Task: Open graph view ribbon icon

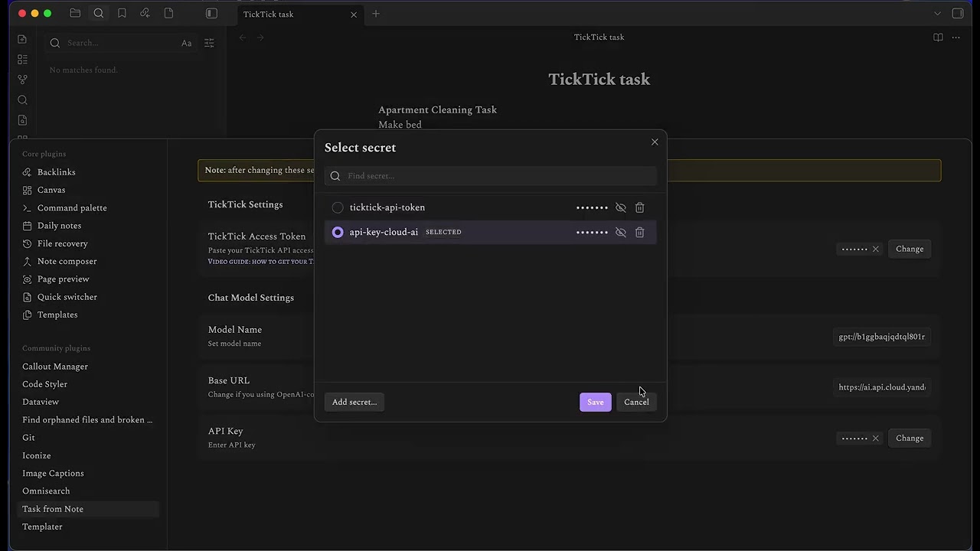Action: 22,79
